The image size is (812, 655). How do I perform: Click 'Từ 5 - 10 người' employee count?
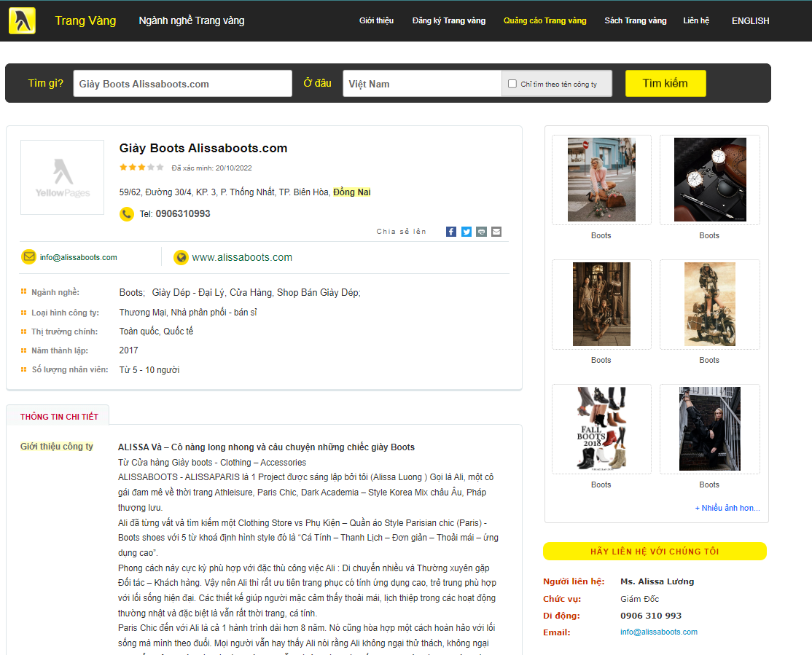click(x=149, y=369)
